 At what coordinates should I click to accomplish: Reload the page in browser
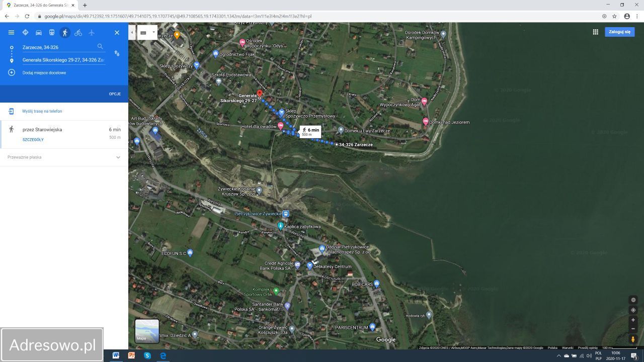pos(27,16)
